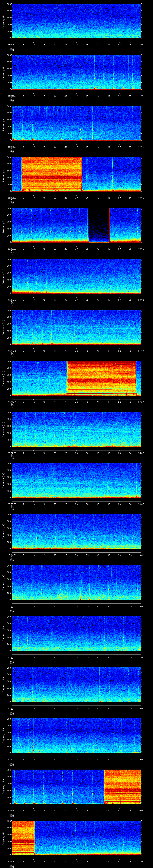Open the 23:16 spectrogram panel
Screen dimensions: 153x868
76,123
